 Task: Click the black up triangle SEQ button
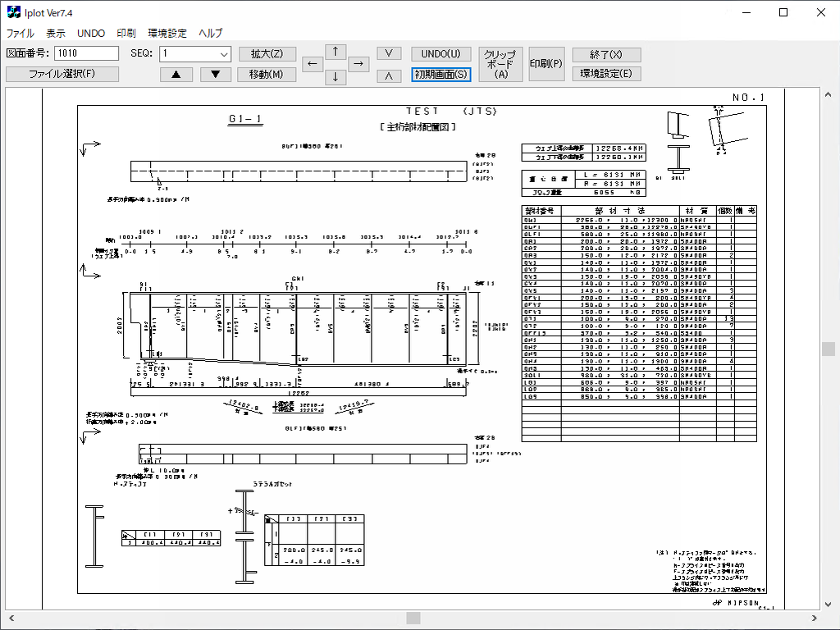tap(176, 74)
